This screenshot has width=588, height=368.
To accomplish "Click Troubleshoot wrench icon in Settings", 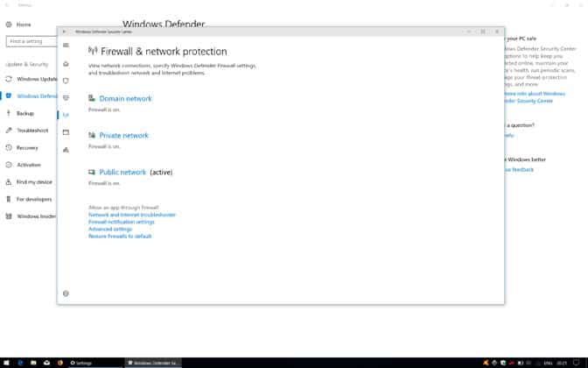I will [x=9, y=131].
